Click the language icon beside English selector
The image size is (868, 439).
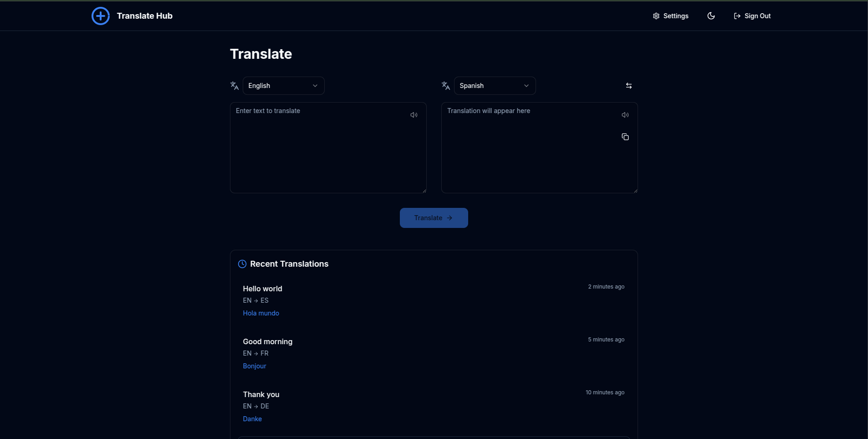point(234,85)
